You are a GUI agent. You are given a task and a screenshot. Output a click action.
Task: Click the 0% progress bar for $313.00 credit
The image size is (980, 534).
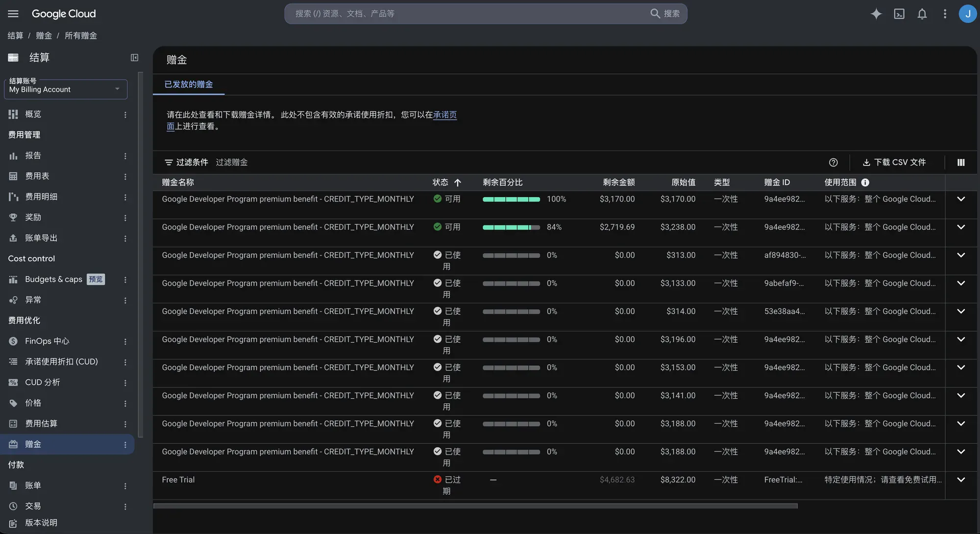[x=511, y=255]
